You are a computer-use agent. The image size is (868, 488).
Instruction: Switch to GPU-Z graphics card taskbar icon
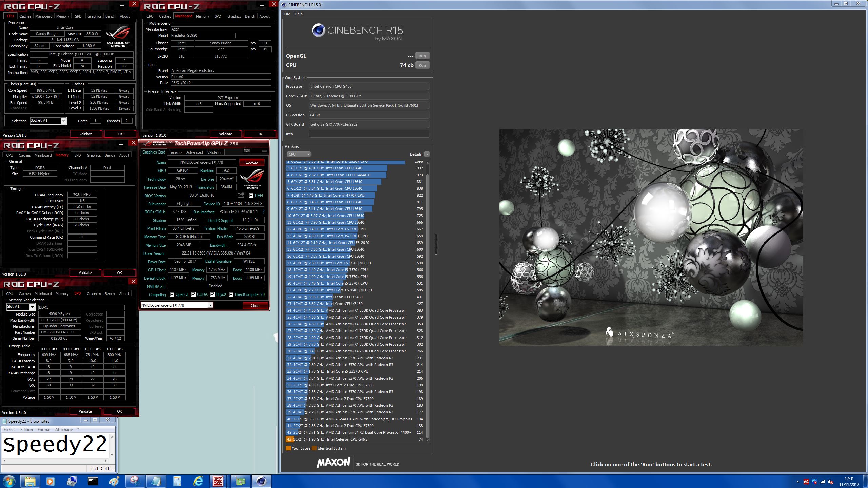[240, 481]
